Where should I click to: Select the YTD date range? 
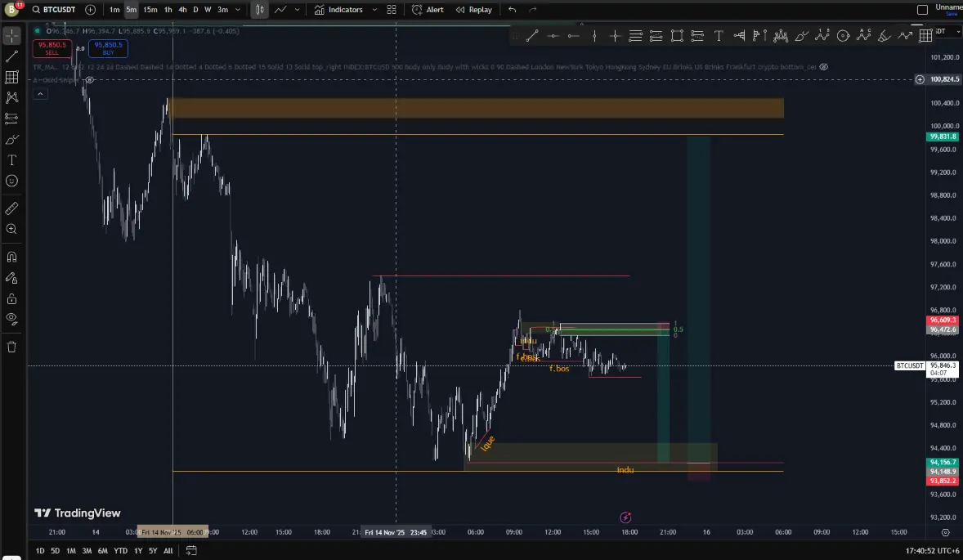click(120, 551)
